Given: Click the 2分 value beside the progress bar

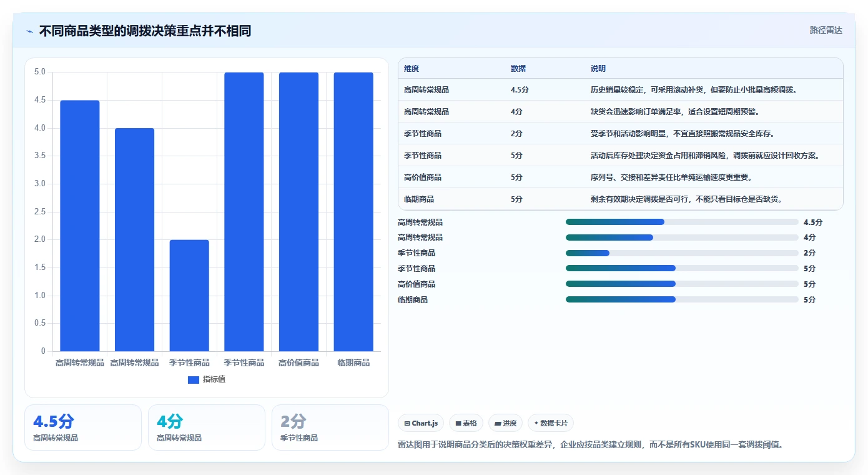Looking at the screenshot, I should tap(809, 253).
